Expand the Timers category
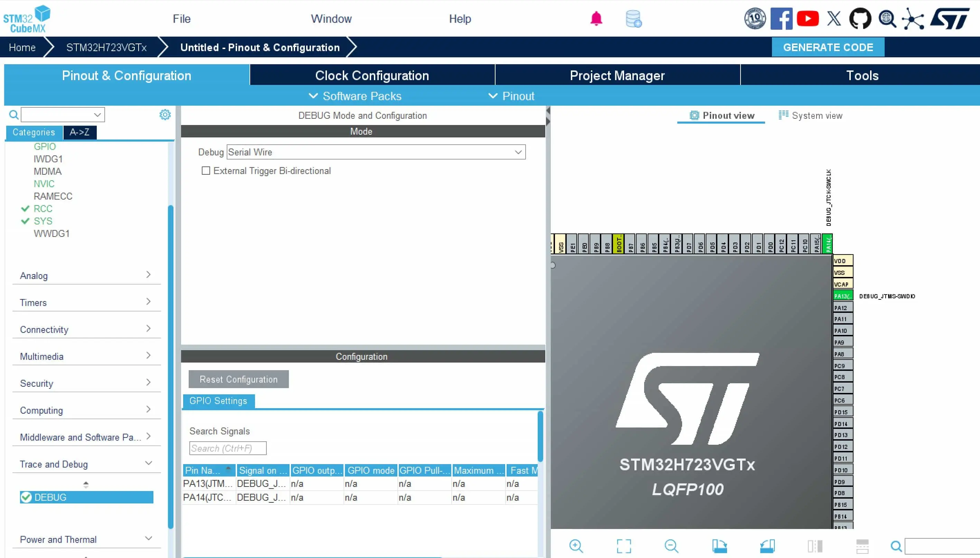This screenshot has width=980, height=558. (x=86, y=302)
